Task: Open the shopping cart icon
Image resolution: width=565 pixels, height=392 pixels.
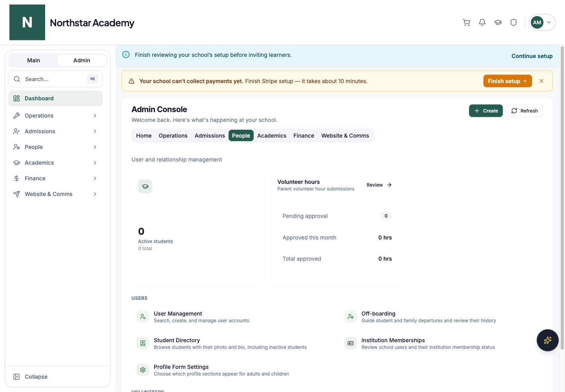Action: coord(467,22)
